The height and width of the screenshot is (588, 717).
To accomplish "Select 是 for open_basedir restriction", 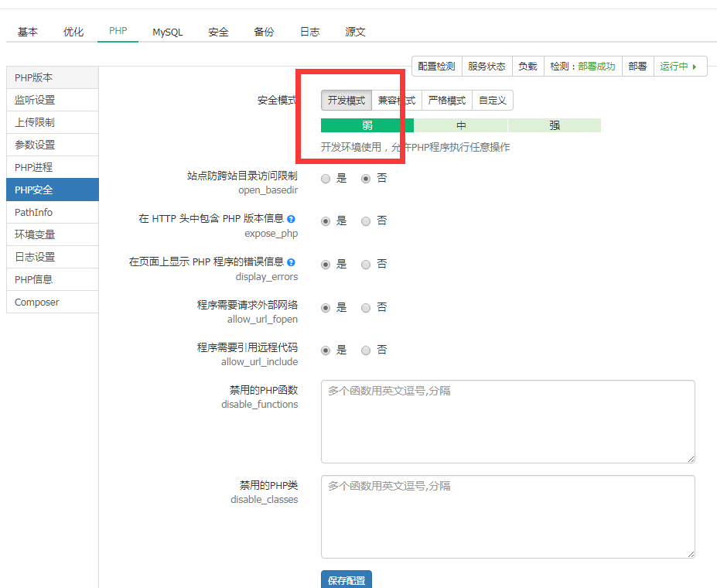I will [x=326, y=179].
